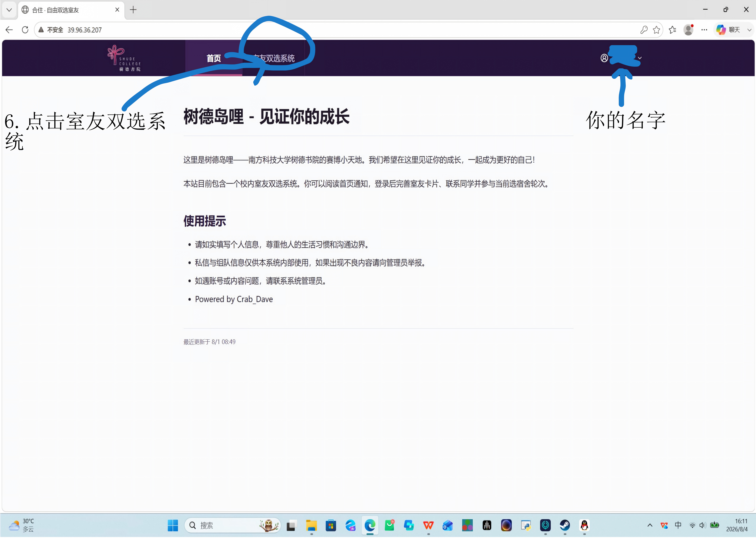
Task: Open the weather widget showing 30°C
Action: [x=22, y=525]
